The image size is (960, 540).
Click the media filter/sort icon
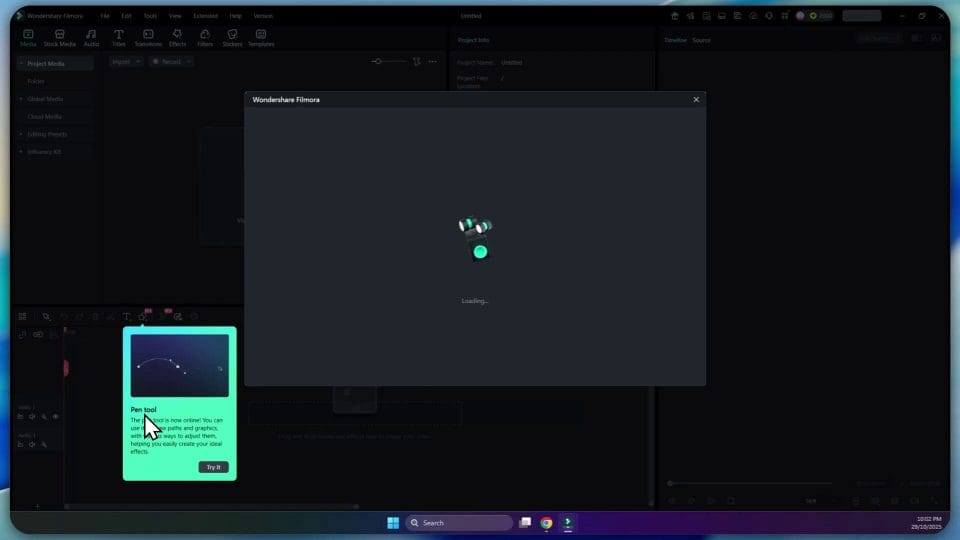pos(417,61)
